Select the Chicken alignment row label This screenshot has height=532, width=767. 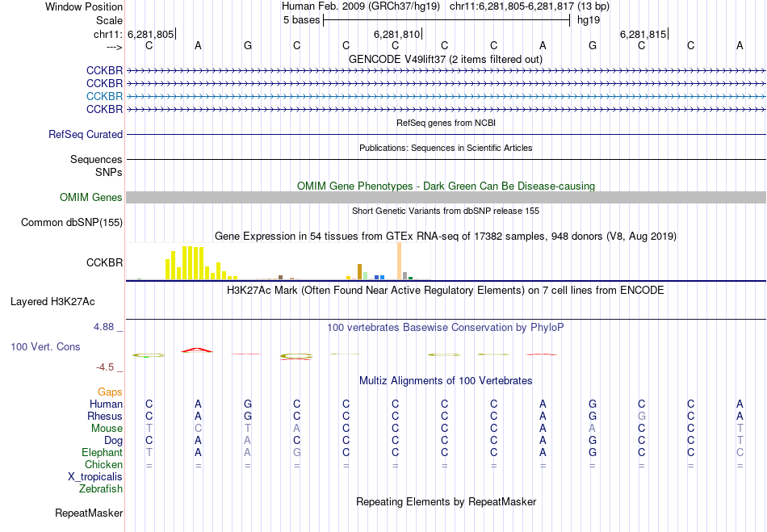pyautogui.click(x=103, y=464)
